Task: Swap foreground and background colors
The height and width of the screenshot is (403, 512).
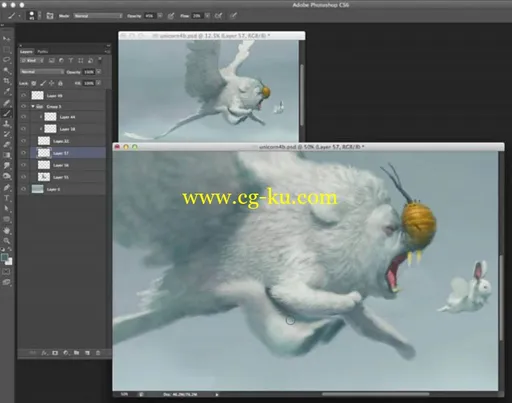Action: coord(10,249)
